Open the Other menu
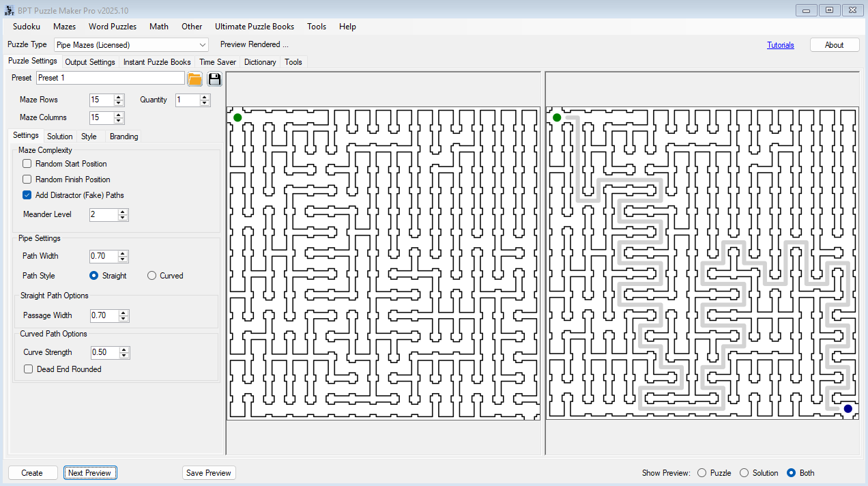 tap(192, 27)
